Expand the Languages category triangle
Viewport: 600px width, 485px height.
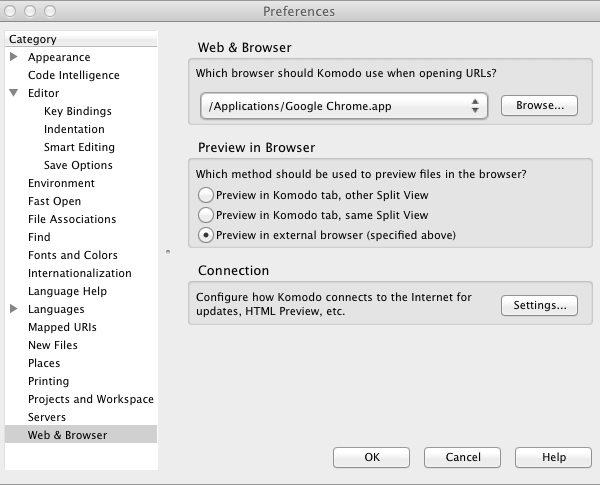(14, 309)
